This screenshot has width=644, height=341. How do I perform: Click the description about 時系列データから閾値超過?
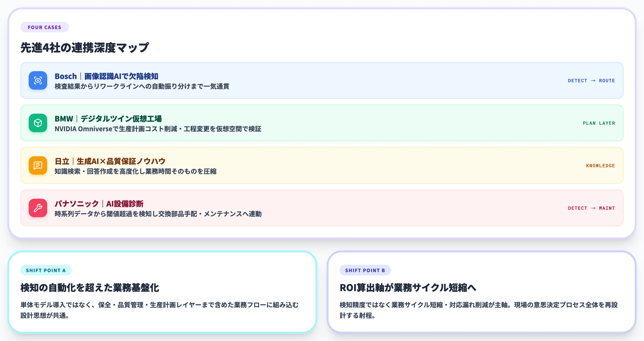(x=158, y=214)
